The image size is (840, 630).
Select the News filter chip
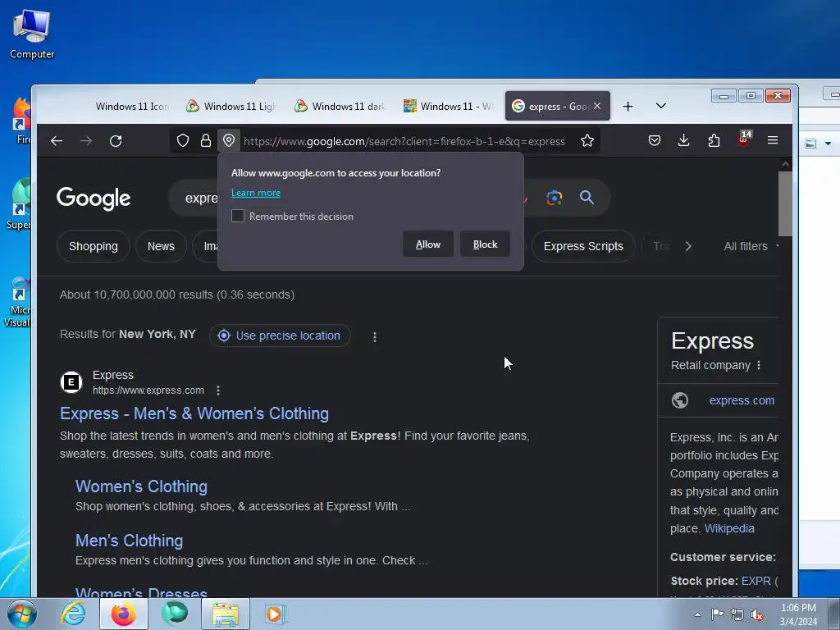click(161, 246)
